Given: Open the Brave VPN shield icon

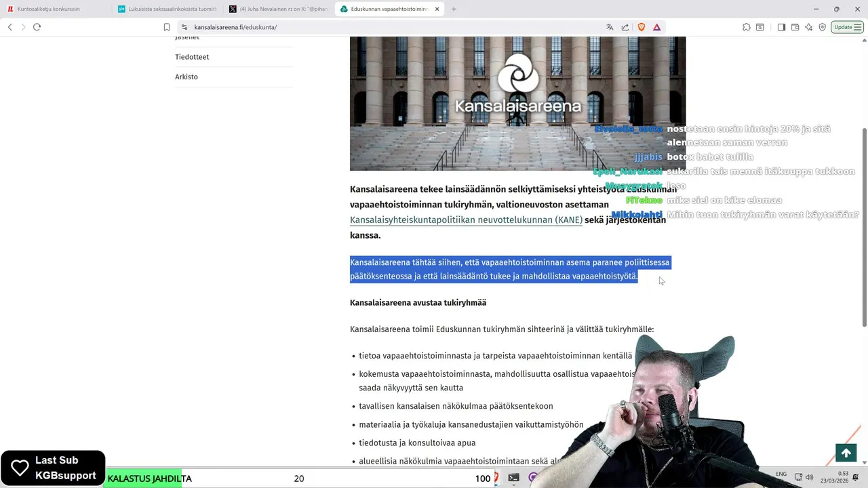Looking at the screenshot, I should click(822, 27).
